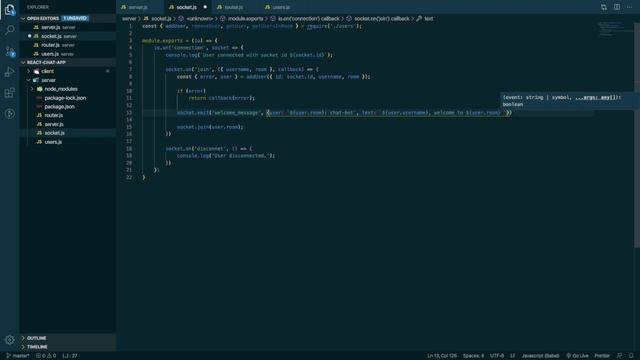Viewport: 640px width, 360px height.
Task: Click the errors and warnings status icon
Action: pyautogui.click(x=46, y=356)
